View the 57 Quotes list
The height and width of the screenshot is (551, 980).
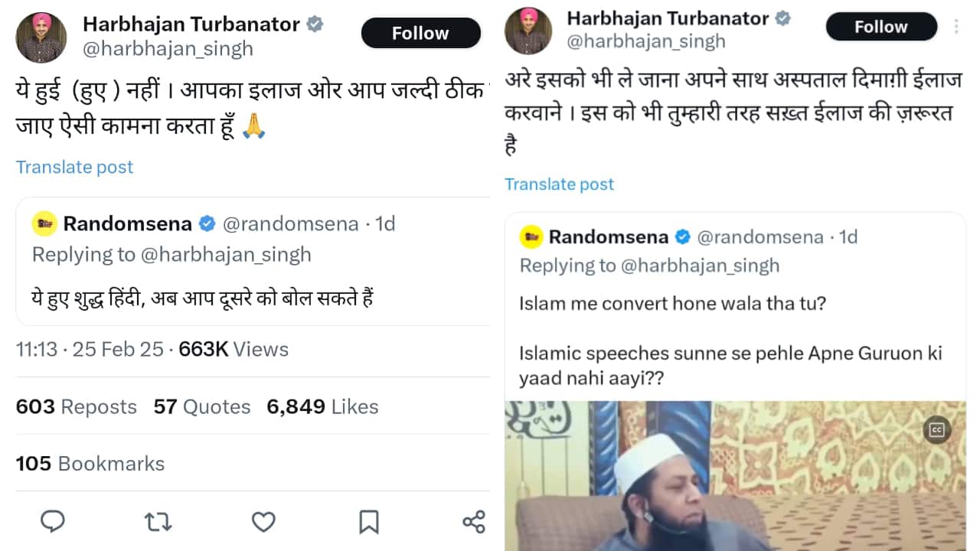(202, 406)
